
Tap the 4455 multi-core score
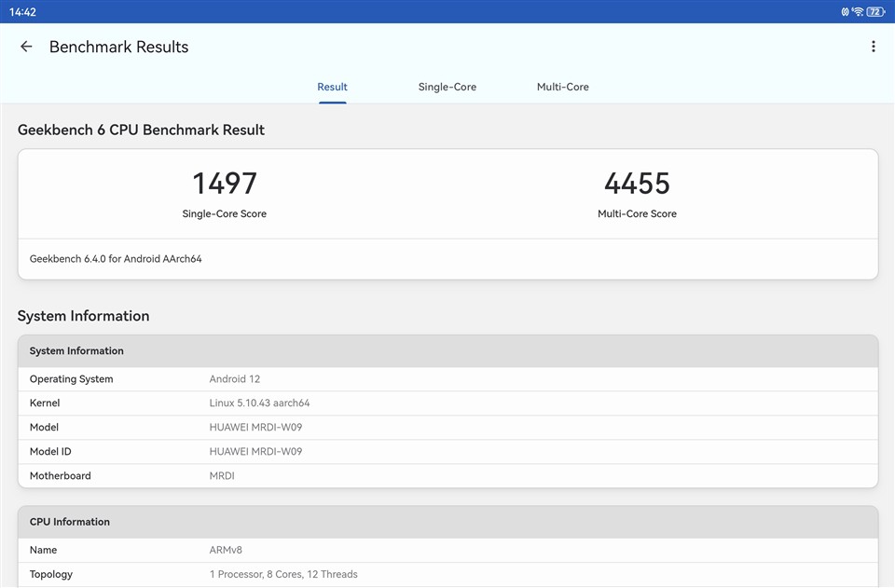(x=637, y=184)
